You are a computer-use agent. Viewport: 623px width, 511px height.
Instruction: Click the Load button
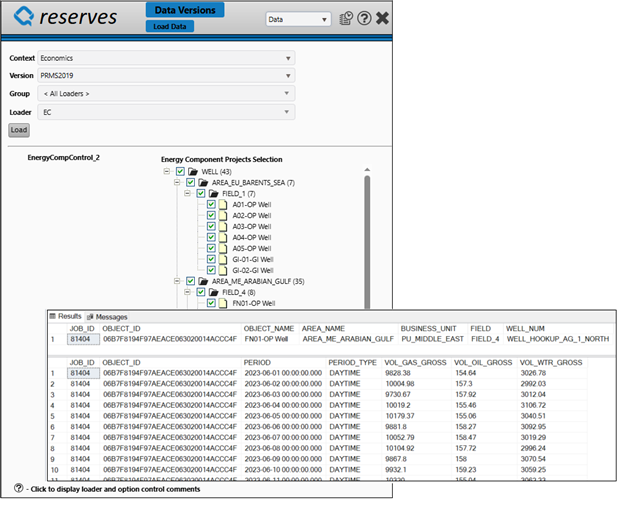click(x=19, y=130)
